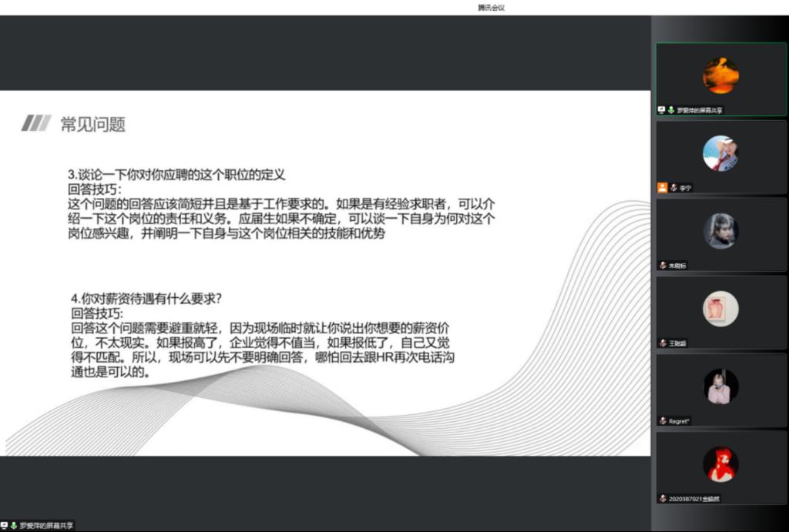Click the bottom-left green microphone icon
The width and height of the screenshot is (789, 532).
pyautogui.click(x=13, y=525)
